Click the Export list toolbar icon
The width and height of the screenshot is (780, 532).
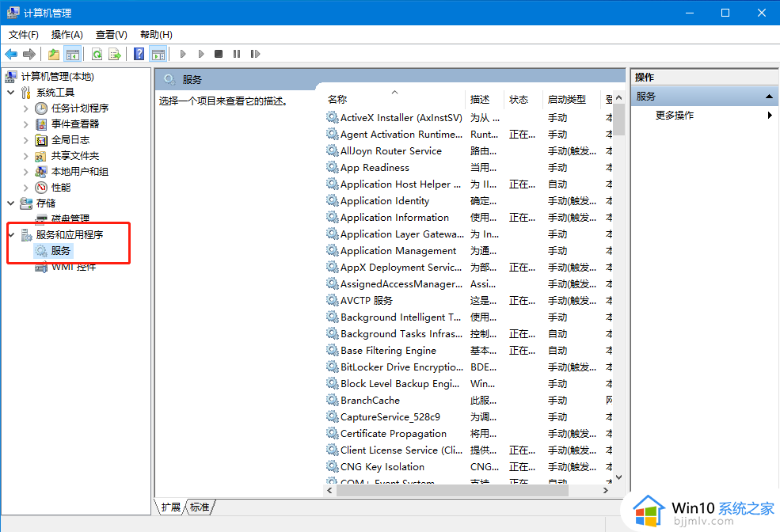pyautogui.click(x=115, y=54)
